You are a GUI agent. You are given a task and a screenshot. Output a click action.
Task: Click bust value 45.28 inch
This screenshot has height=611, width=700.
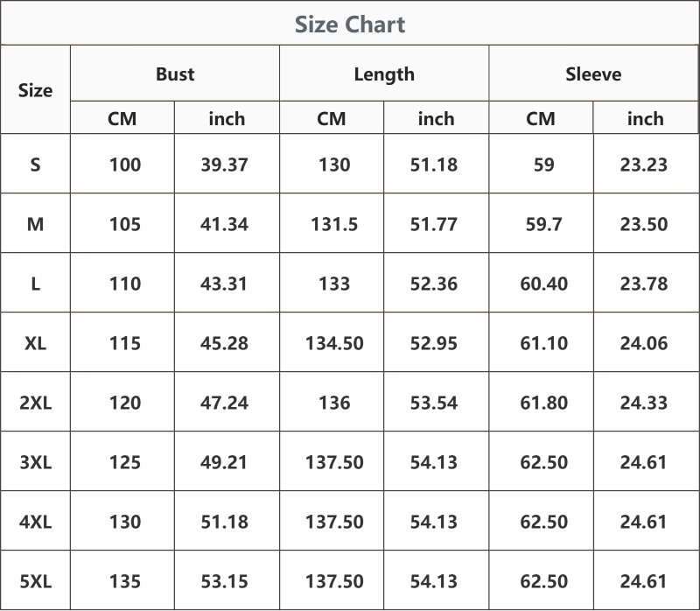tap(224, 343)
